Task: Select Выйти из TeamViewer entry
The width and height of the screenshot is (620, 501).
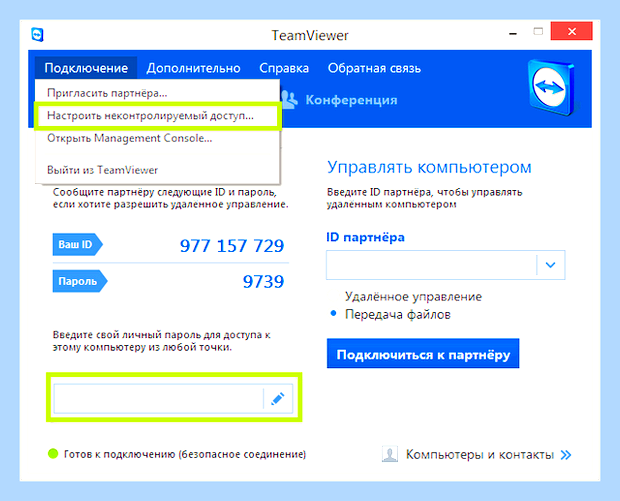Action: 157,170
